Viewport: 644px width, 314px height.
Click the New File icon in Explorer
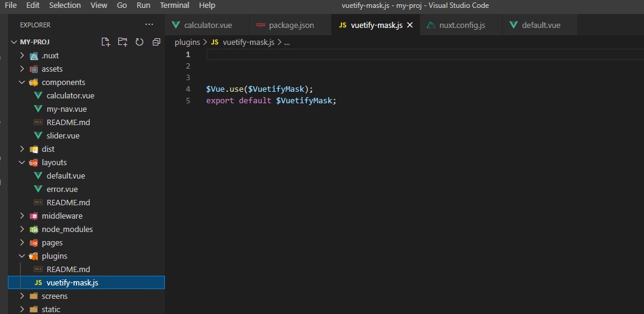point(106,41)
